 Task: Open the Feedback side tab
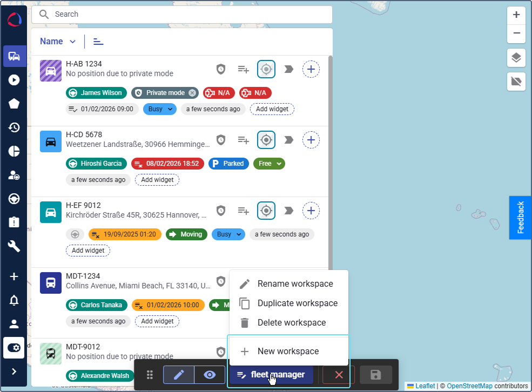click(521, 217)
